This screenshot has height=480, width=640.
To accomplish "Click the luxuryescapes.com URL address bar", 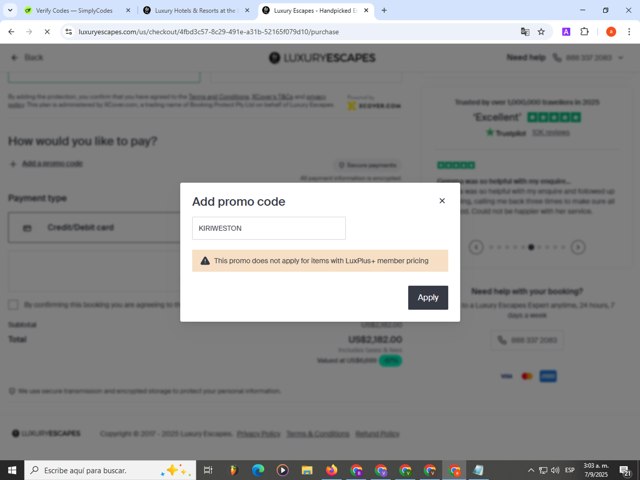I will point(208,32).
